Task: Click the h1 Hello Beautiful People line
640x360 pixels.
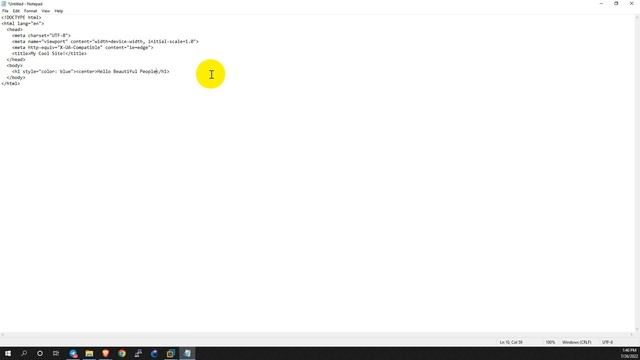Action: 91,71
